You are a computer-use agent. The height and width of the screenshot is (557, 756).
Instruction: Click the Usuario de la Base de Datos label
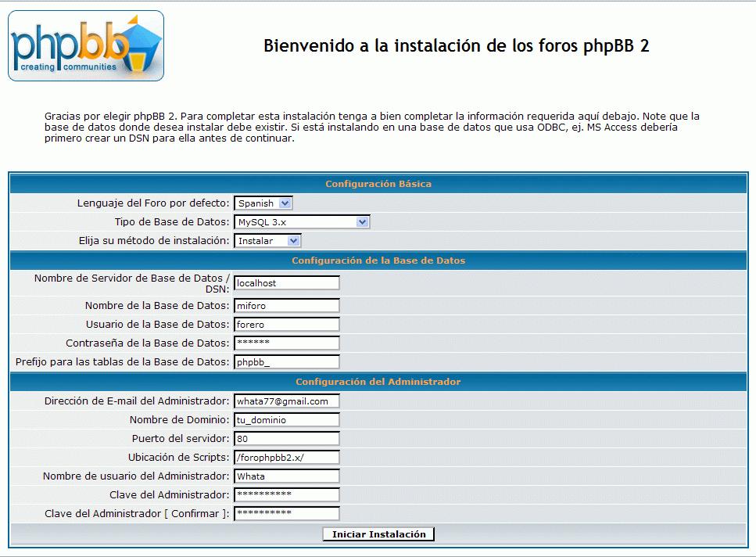pyautogui.click(x=158, y=324)
